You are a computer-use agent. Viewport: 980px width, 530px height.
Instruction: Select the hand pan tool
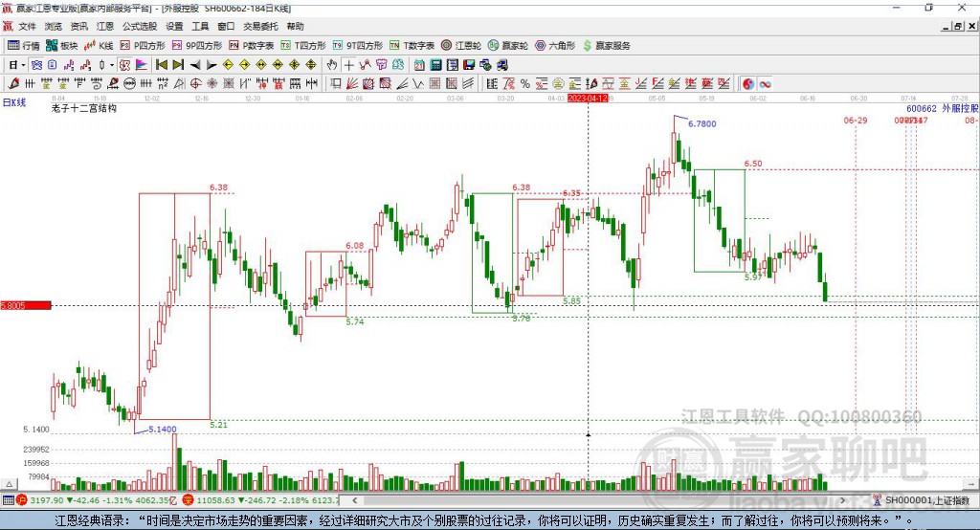pos(332,65)
